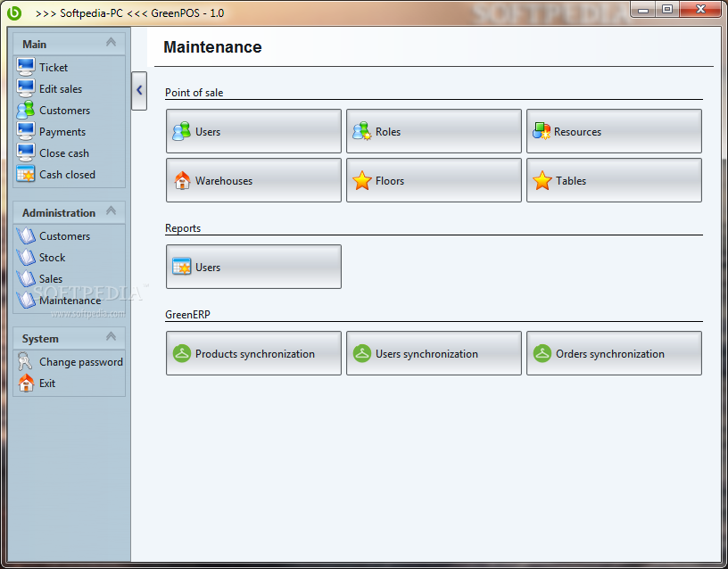Maximize the GreenPOS window
The height and width of the screenshot is (569, 728).
[x=667, y=9]
